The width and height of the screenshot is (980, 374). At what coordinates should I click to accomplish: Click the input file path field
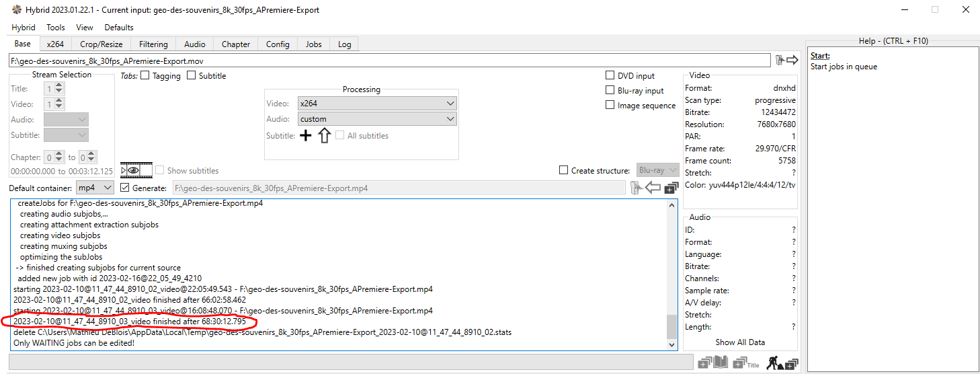pyautogui.click(x=390, y=61)
